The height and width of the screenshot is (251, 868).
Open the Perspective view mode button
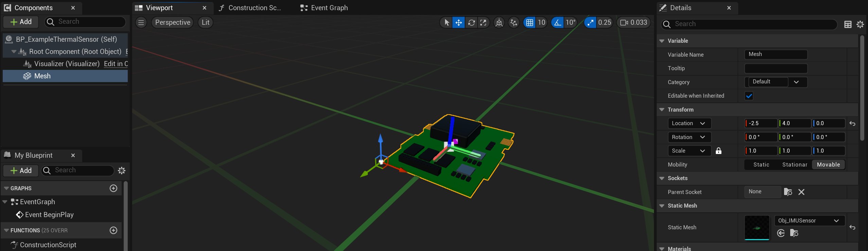[x=173, y=23]
